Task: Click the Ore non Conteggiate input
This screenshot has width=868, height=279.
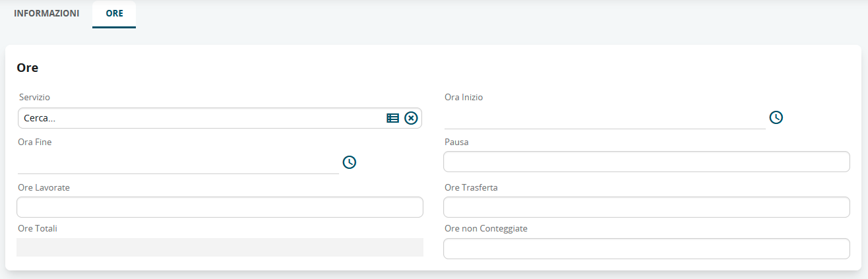Action: coord(646,249)
